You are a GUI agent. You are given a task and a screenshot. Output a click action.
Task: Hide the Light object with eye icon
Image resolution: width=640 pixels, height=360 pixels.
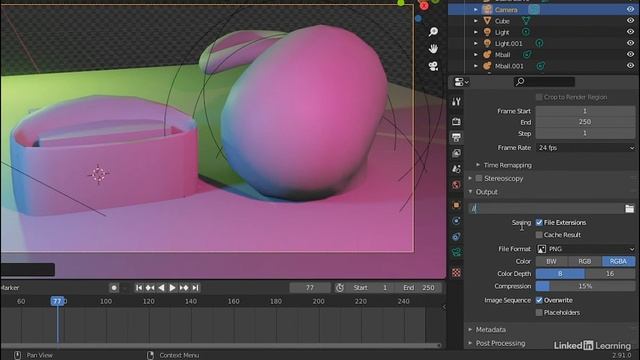pos(630,32)
